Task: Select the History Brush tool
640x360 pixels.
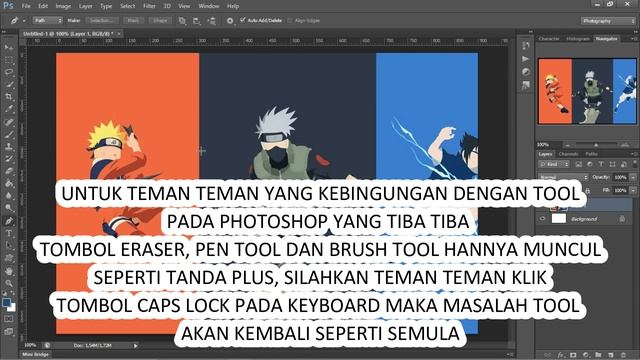Action: pyautogui.click(x=9, y=159)
